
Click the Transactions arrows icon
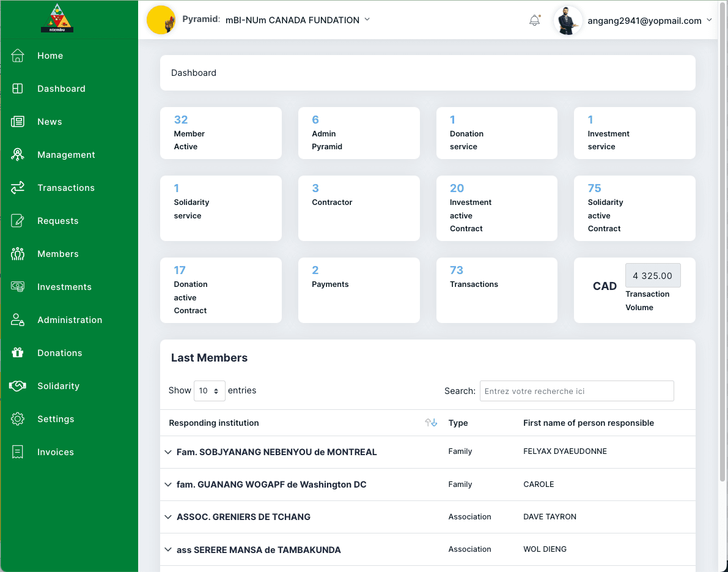(18, 188)
